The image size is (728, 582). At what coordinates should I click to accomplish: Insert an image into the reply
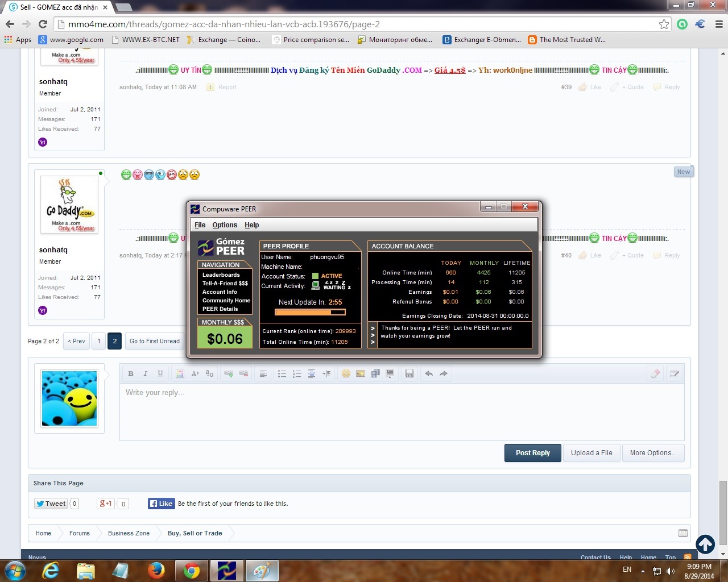361,373
